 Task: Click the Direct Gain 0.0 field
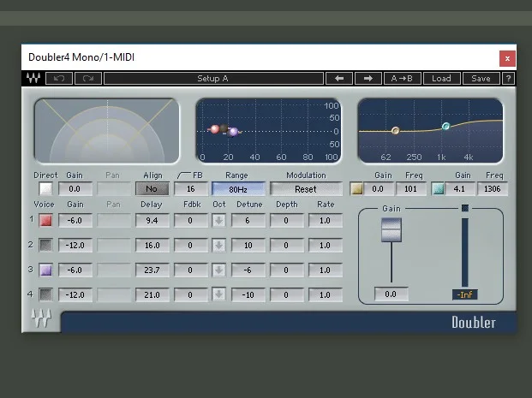pos(75,189)
